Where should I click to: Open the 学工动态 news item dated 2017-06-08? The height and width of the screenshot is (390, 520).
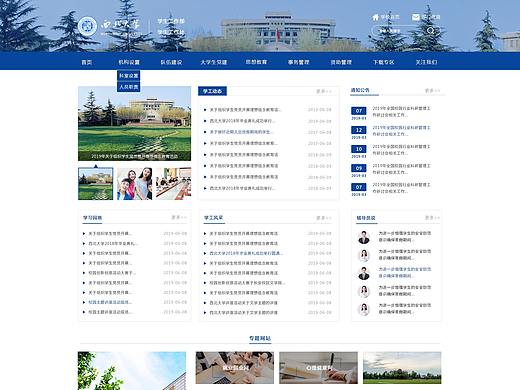click(268, 132)
